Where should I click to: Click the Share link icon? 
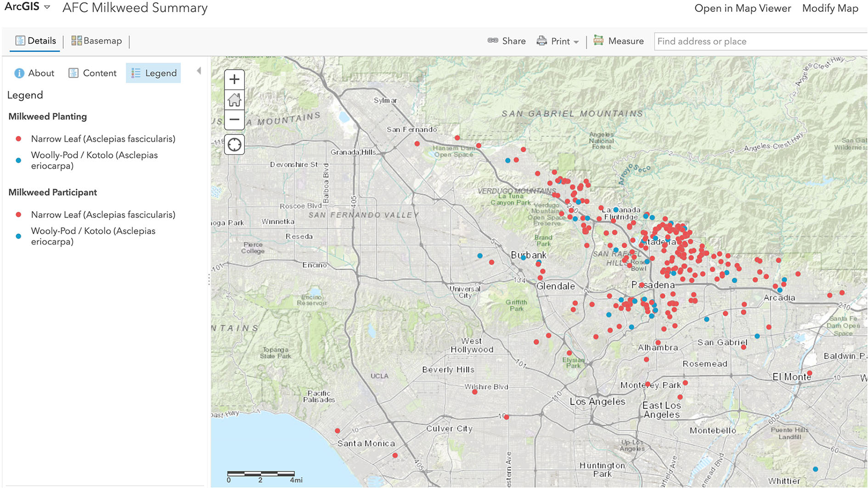(493, 41)
